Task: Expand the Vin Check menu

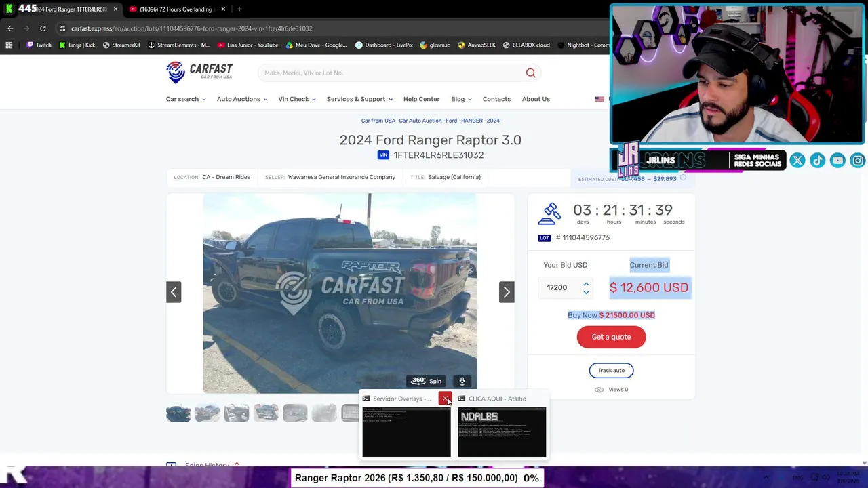Action: tap(297, 99)
